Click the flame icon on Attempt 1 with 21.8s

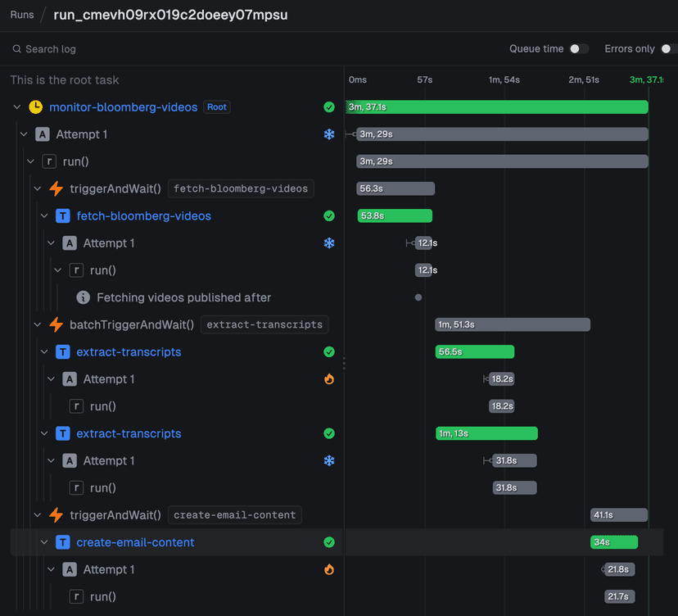coord(329,569)
